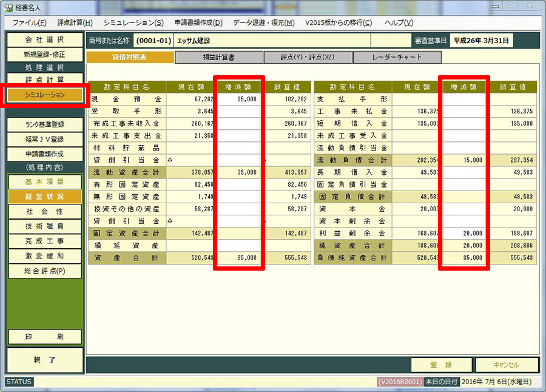Select the 技術職員 section

point(44,226)
